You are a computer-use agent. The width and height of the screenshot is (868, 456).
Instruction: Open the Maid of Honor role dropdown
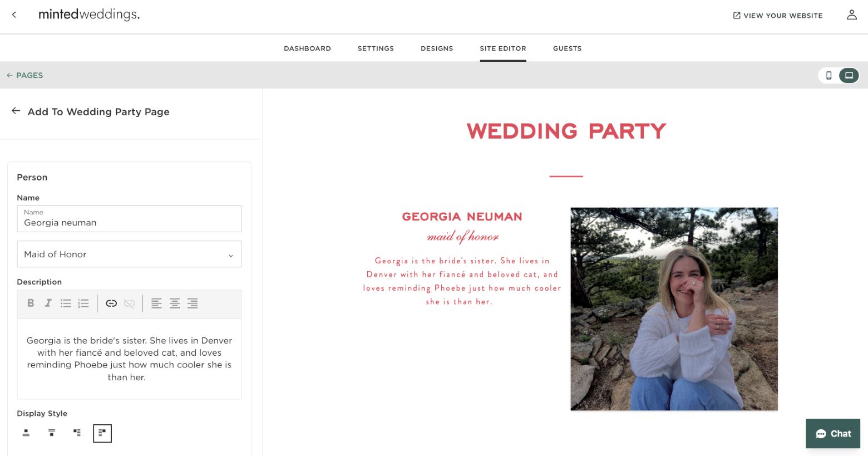point(129,254)
